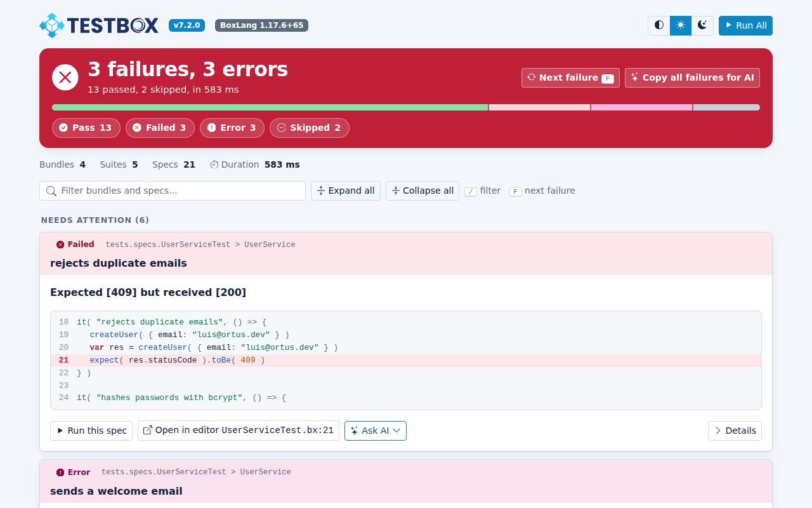This screenshot has width=812, height=508.
Task: Click the "/ filter" keyboard shortcut hint
Action: click(x=483, y=190)
